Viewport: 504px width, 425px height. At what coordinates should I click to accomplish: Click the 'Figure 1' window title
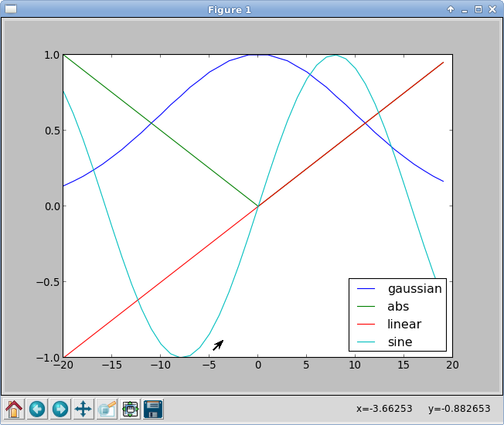pyautogui.click(x=229, y=10)
